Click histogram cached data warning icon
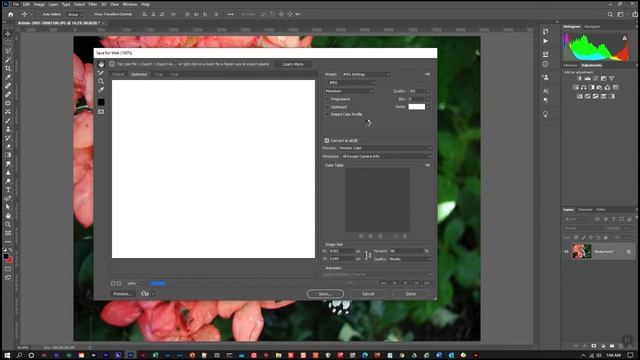 (624, 38)
